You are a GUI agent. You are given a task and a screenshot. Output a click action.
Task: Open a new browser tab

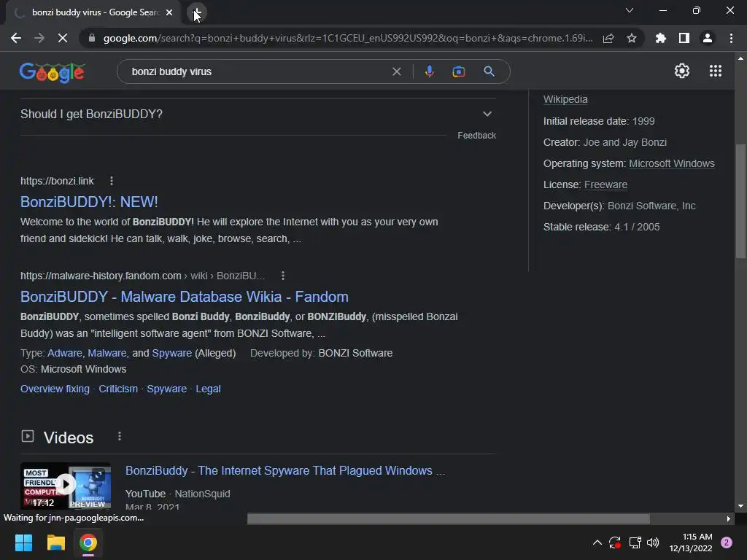[x=197, y=12]
